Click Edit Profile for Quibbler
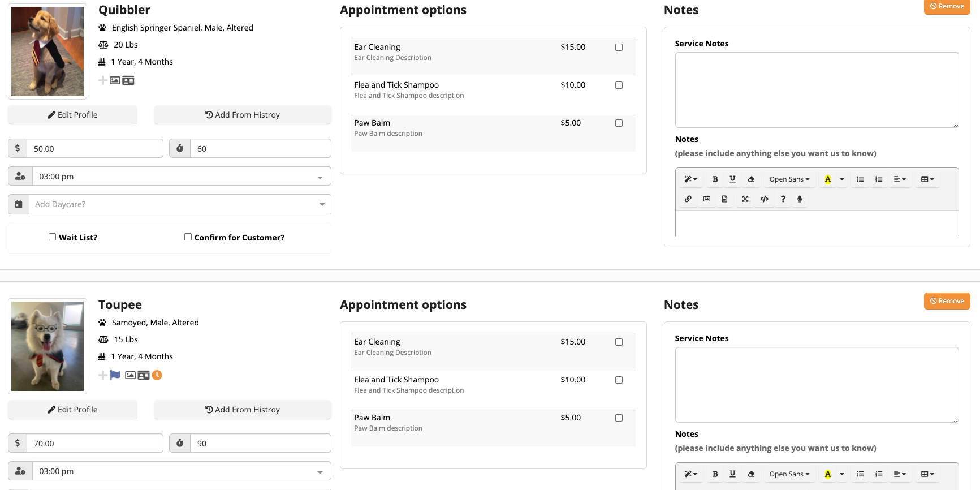 (x=72, y=115)
